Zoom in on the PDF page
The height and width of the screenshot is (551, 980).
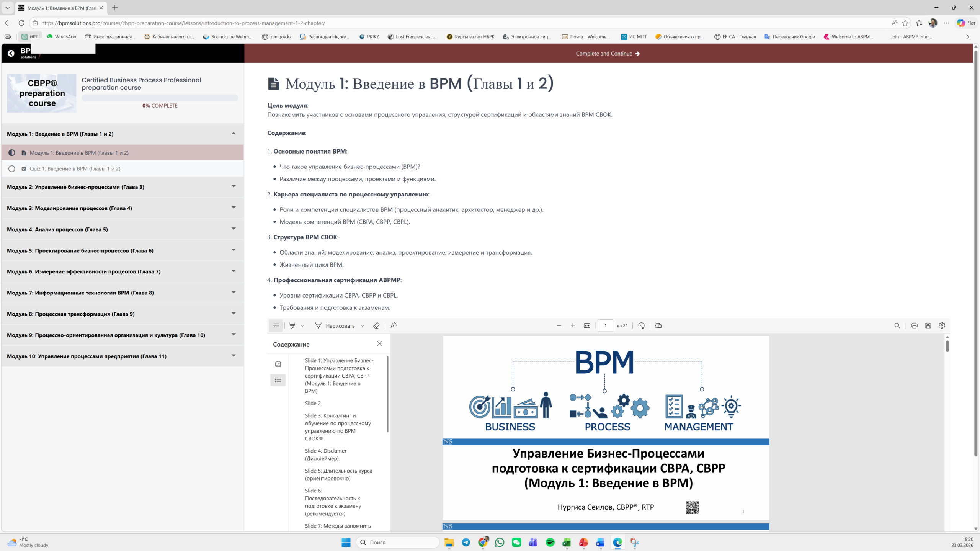(x=573, y=325)
